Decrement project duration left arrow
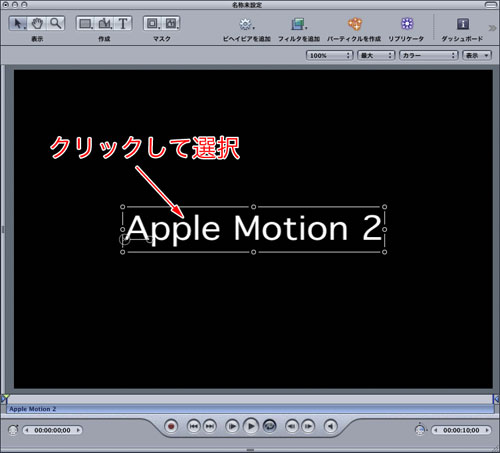Screen dimensions: 500x453 [x=435, y=430]
